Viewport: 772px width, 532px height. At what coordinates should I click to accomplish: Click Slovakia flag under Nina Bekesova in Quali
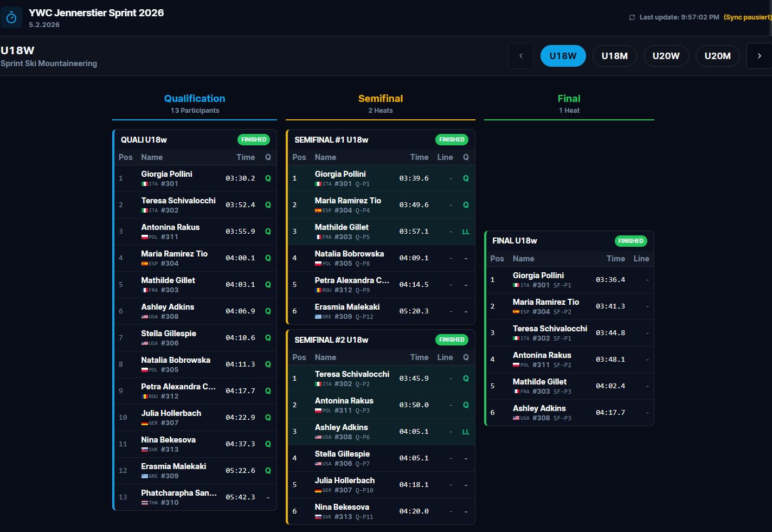pyautogui.click(x=145, y=450)
